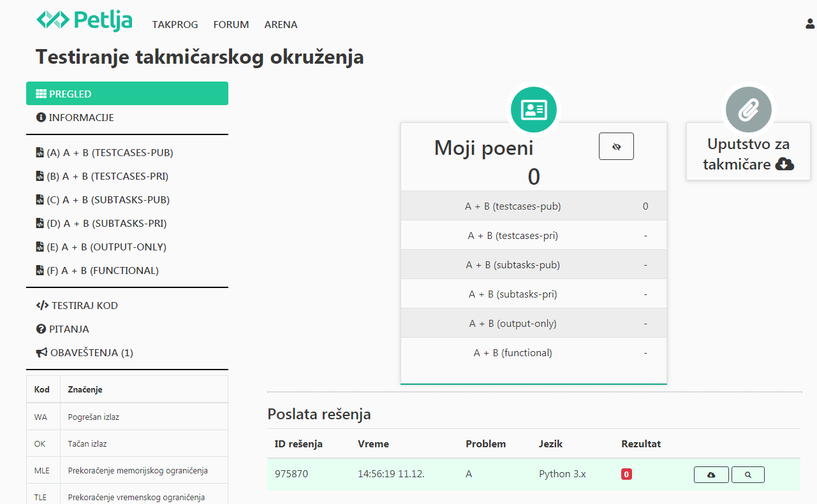
Task: Click the paperclip attachment icon
Action: click(x=748, y=110)
